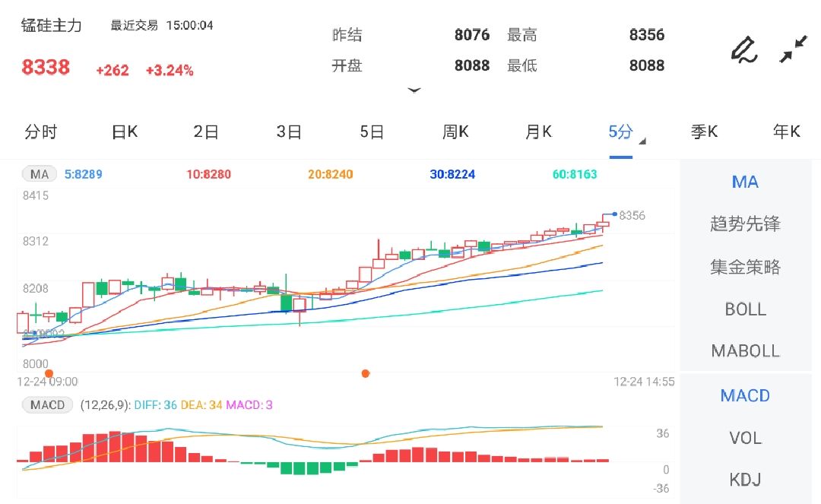The width and height of the screenshot is (821, 504).
Task: Select the 3日 tab
Action: (289, 132)
